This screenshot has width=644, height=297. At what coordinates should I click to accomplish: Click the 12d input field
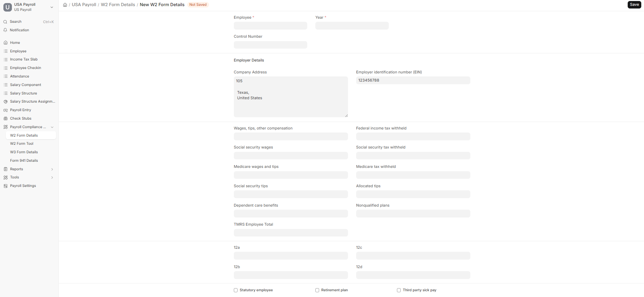click(x=413, y=275)
